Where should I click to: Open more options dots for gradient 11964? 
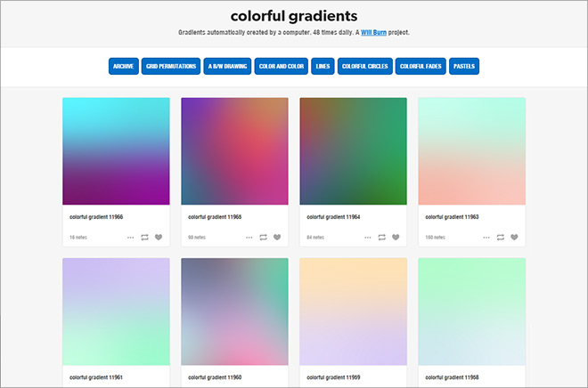tap(367, 238)
